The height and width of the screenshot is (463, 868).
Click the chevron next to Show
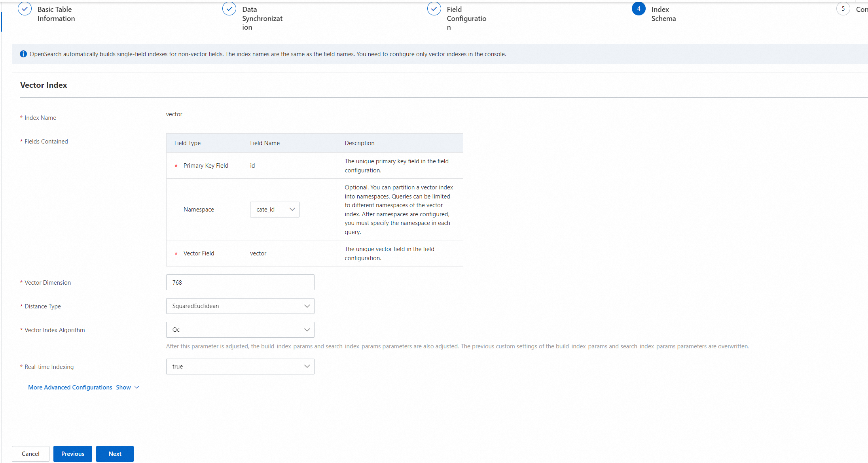pyautogui.click(x=137, y=387)
